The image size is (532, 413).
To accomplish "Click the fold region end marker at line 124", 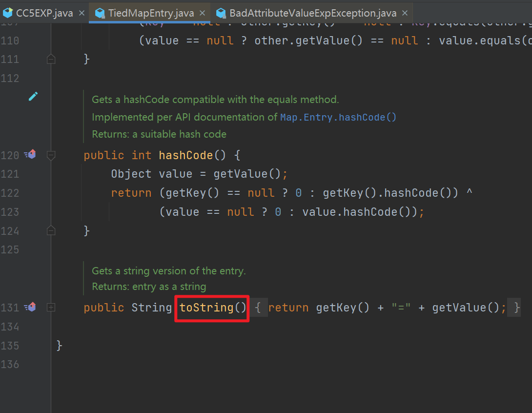I will (51, 231).
